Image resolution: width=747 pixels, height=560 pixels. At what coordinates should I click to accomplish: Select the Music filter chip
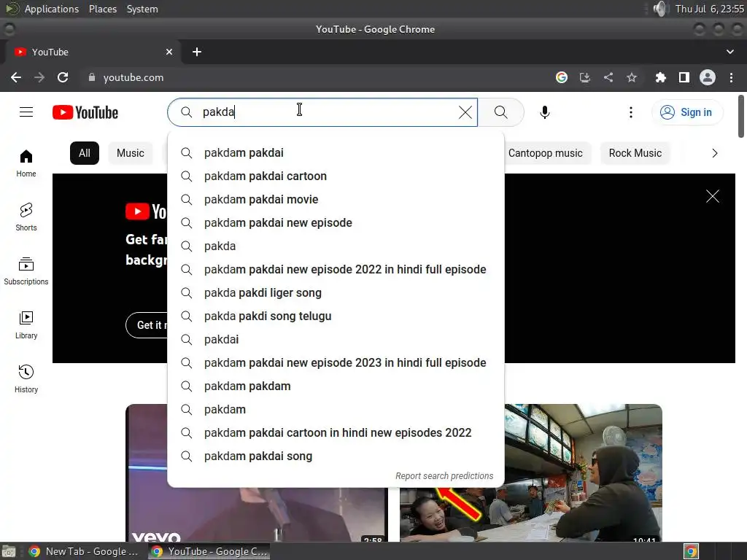click(x=130, y=153)
